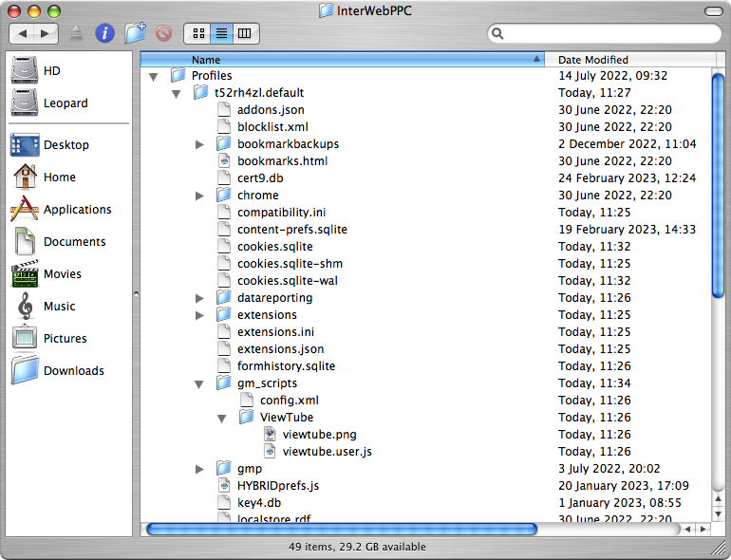
Task: Open Movies from the sidebar
Action: (47, 273)
